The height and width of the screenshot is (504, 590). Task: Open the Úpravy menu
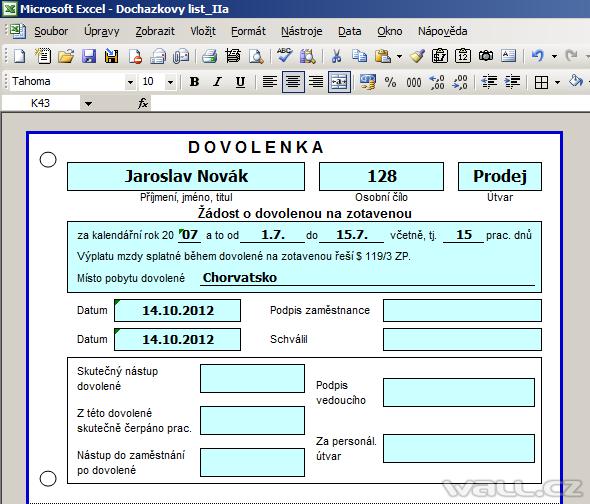(102, 31)
